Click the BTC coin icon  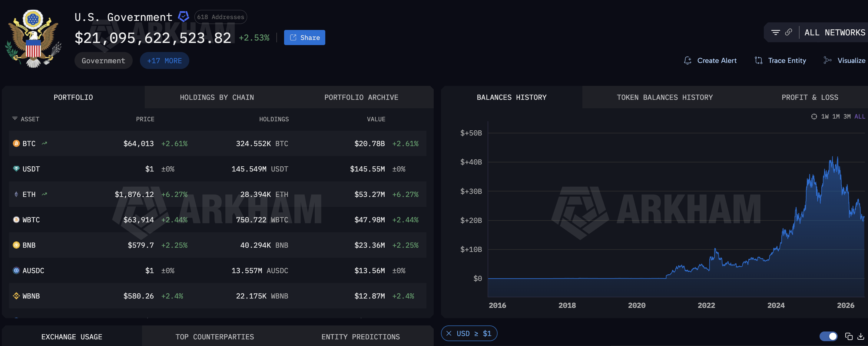tap(16, 143)
